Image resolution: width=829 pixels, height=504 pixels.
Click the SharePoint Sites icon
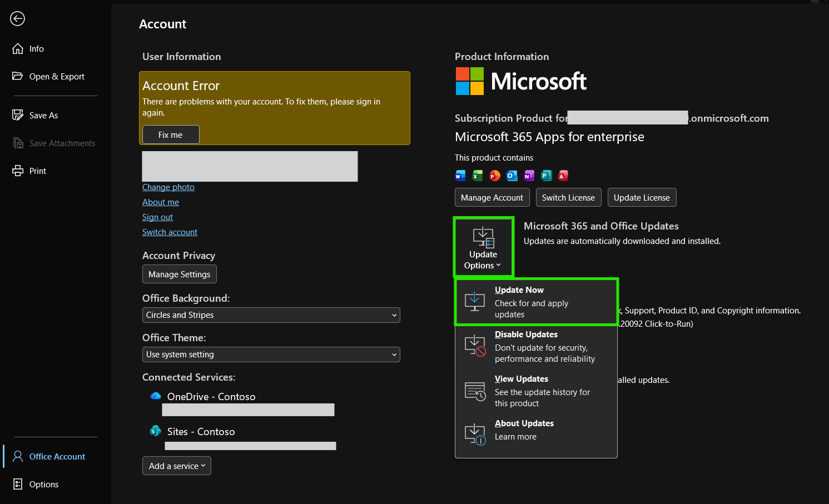[156, 431]
